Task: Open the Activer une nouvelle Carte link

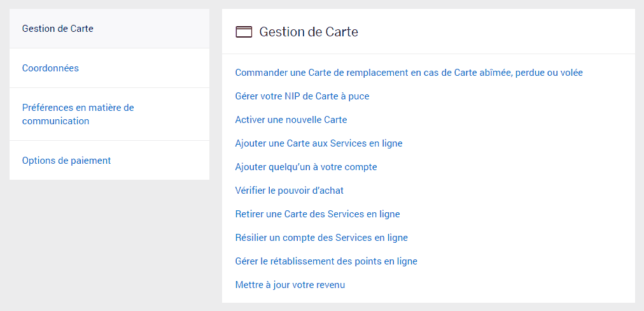Action: coord(291,120)
